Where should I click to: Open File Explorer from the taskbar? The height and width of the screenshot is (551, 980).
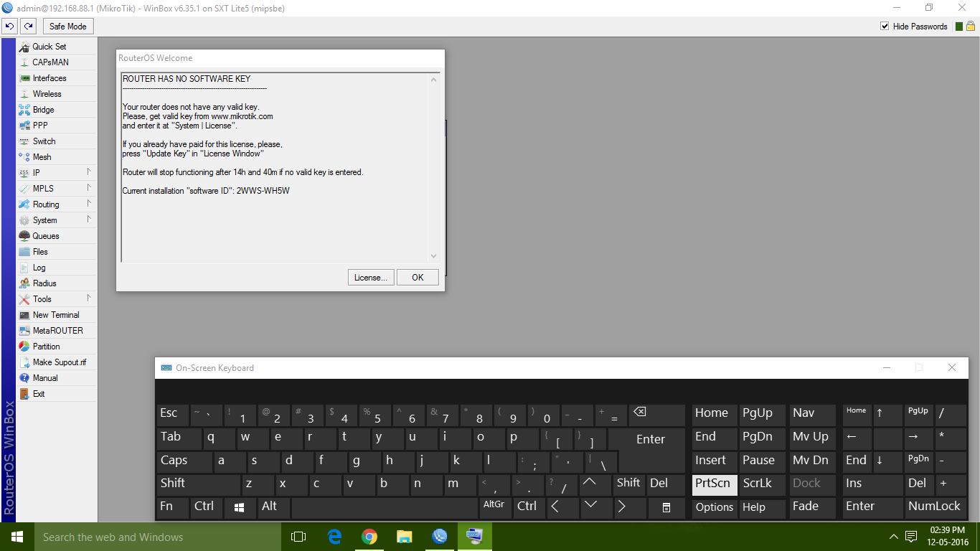pos(405,537)
